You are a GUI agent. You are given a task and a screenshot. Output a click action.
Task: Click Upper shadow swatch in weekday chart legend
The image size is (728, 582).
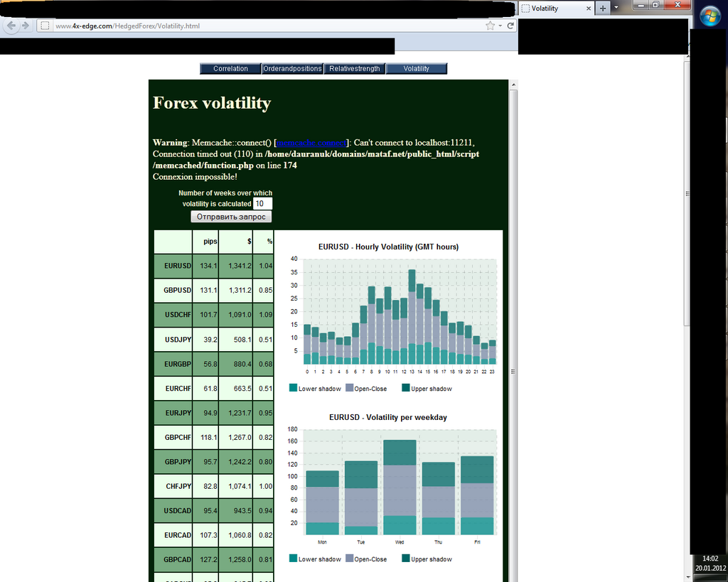click(x=406, y=559)
